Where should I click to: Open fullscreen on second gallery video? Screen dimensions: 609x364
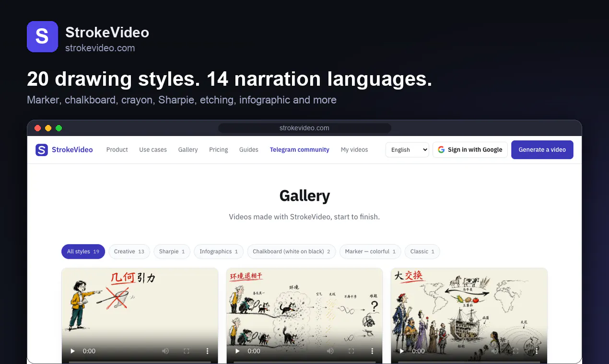(351, 351)
